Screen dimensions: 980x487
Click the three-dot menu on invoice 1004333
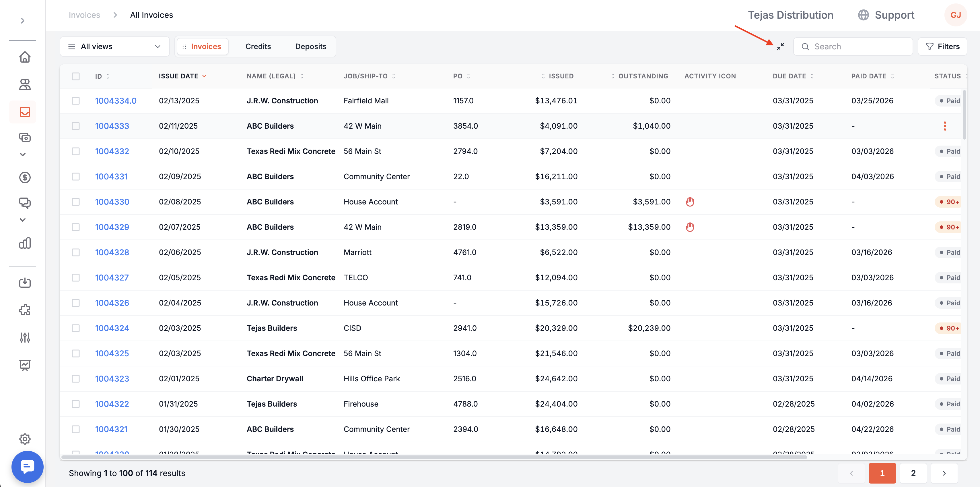(945, 126)
